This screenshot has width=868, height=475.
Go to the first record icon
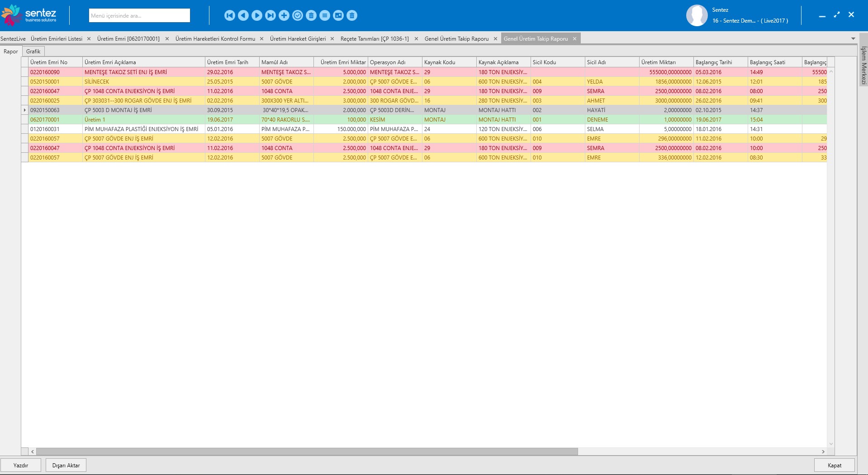point(230,15)
